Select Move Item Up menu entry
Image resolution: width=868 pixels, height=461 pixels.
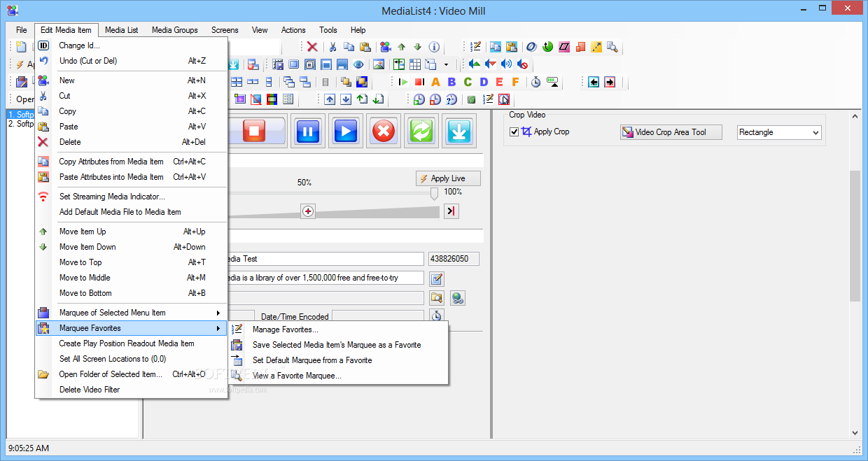point(131,232)
